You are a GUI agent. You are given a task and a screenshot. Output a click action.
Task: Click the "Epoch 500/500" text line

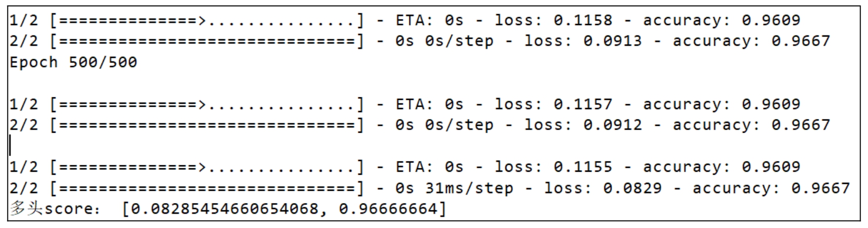(73, 63)
